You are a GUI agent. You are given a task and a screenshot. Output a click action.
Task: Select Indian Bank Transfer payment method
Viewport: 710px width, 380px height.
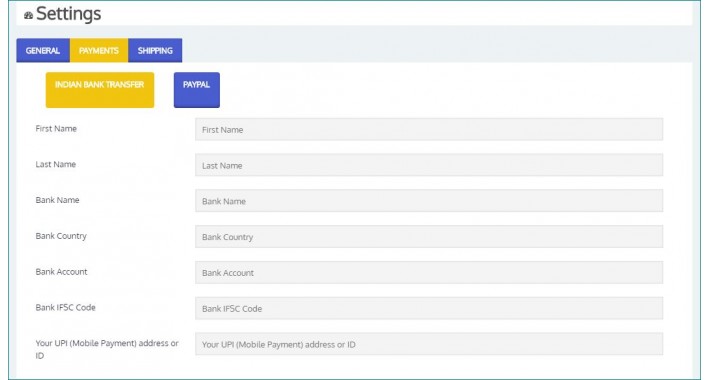click(x=100, y=90)
